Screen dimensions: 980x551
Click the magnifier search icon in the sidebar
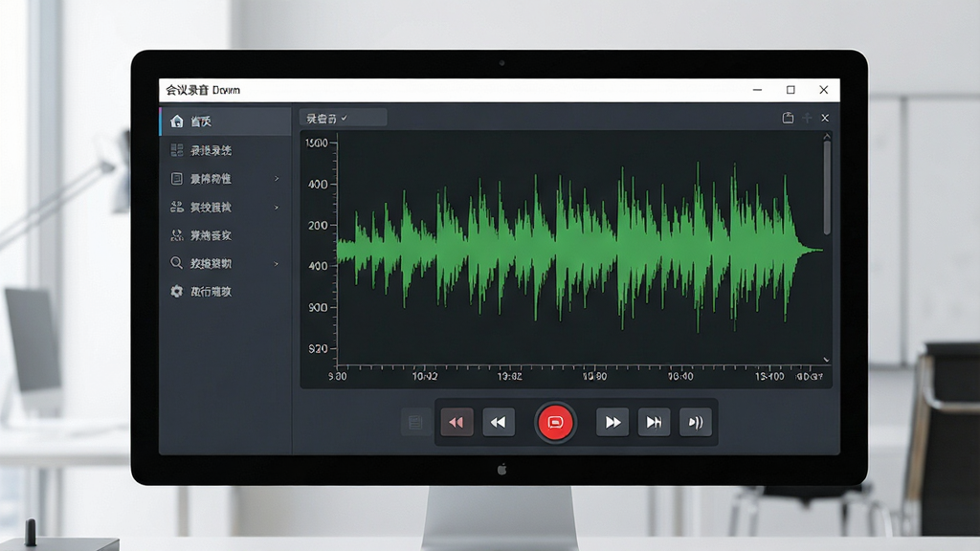177,263
